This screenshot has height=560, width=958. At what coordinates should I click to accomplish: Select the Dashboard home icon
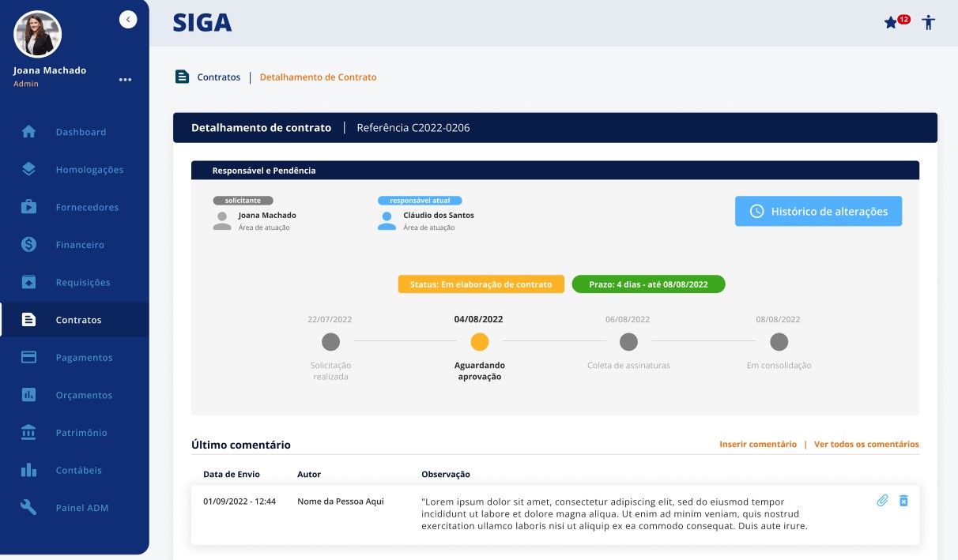(x=29, y=132)
